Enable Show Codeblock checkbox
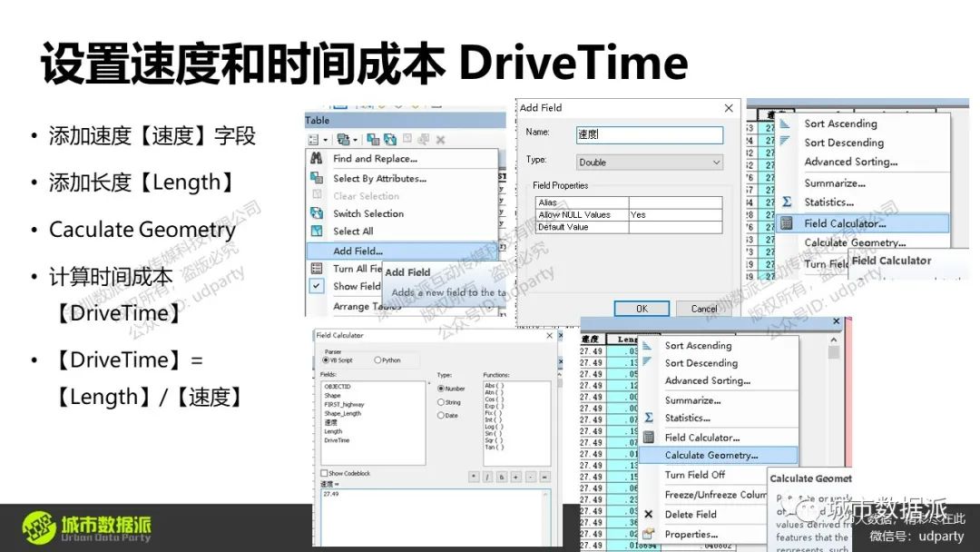 pyautogui.click(x=324, y=473)
